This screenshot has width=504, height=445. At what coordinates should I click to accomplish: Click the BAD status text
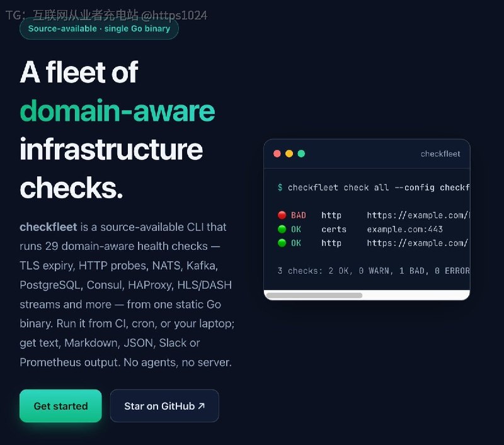point(298,215)
